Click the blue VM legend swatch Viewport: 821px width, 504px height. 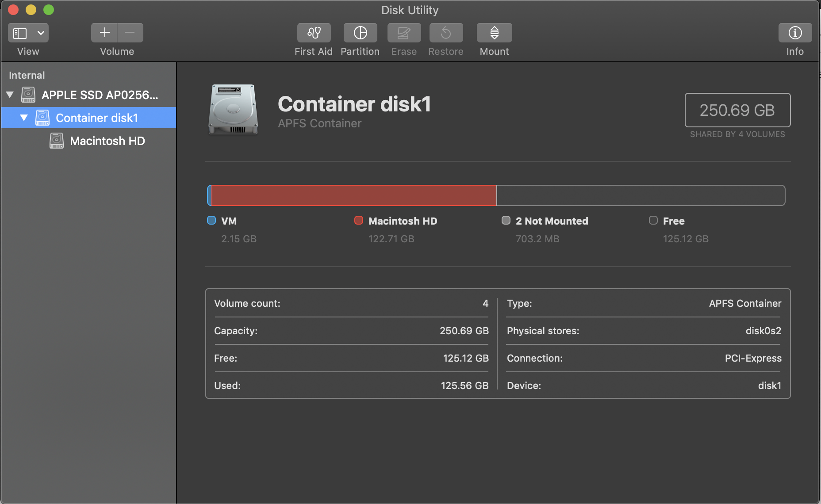tap(211, 220)
